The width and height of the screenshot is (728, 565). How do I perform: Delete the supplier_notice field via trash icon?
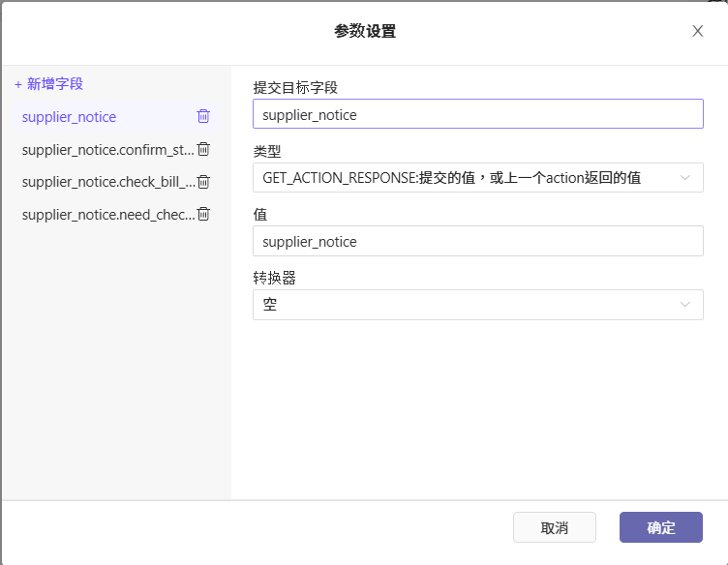click(x=203, y=116)
